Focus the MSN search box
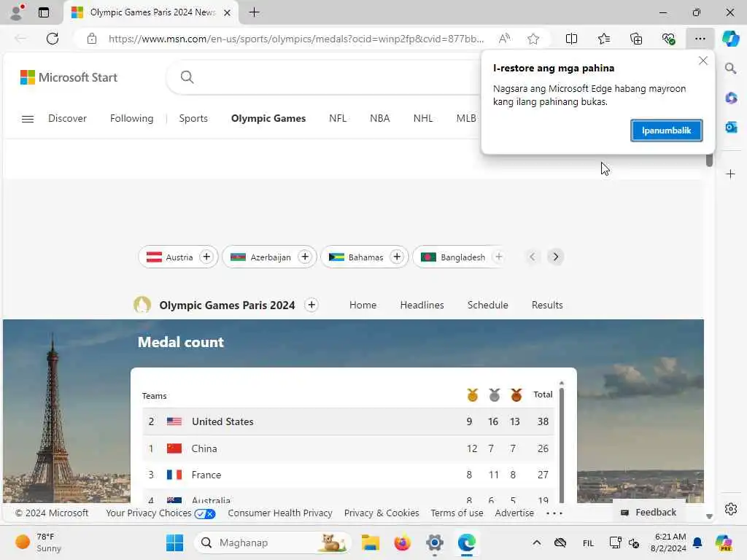Image resolution: width=747 pixels, height=560 pixels. (333, 77)
